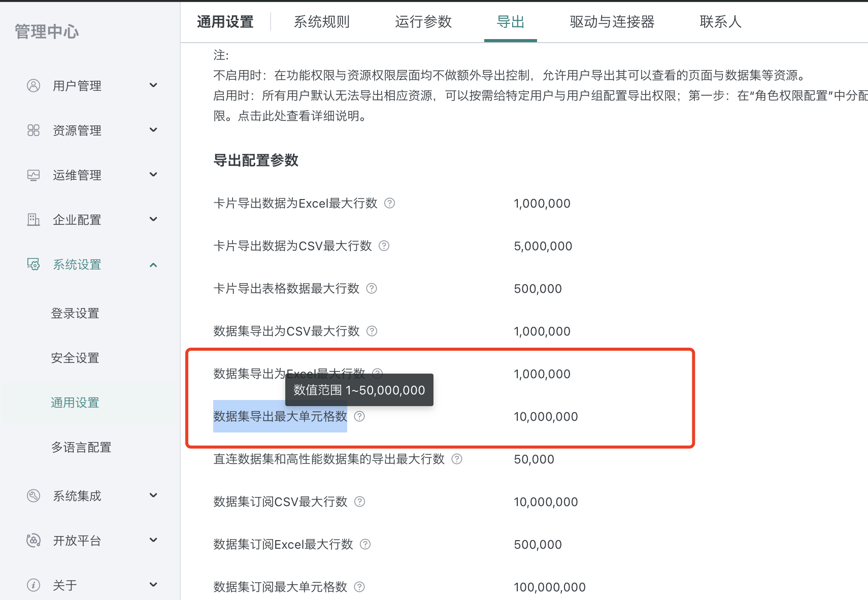Open 企业配置 via its building icon

pyautogui.click(x=34, y=219)
